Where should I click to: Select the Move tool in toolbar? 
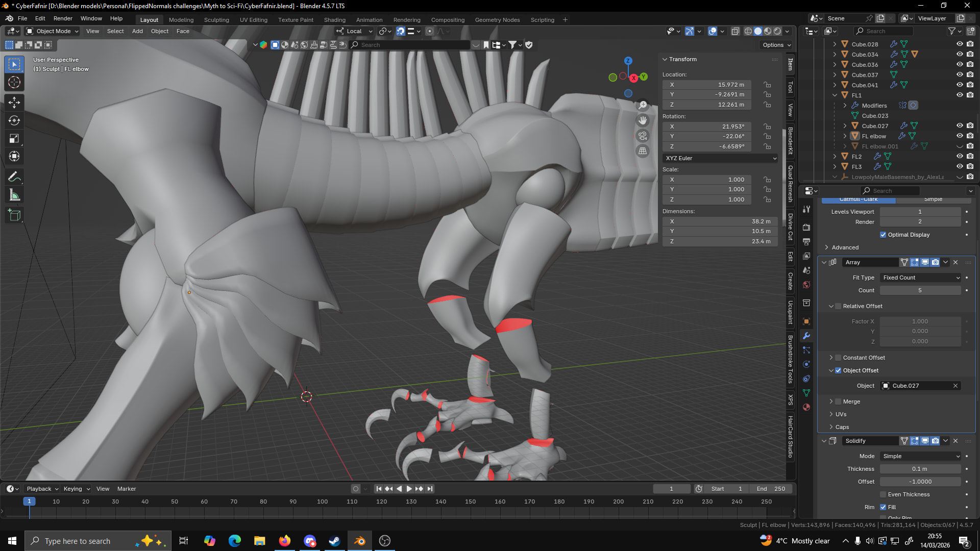tap(14, 103)
